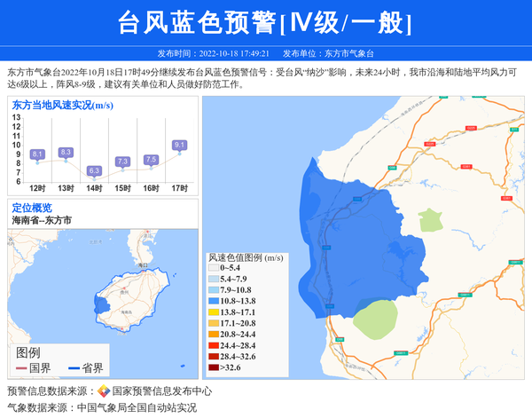Pick the 10.8~13.8 blue legend swatch
The image size is (532, 418).
214,301
